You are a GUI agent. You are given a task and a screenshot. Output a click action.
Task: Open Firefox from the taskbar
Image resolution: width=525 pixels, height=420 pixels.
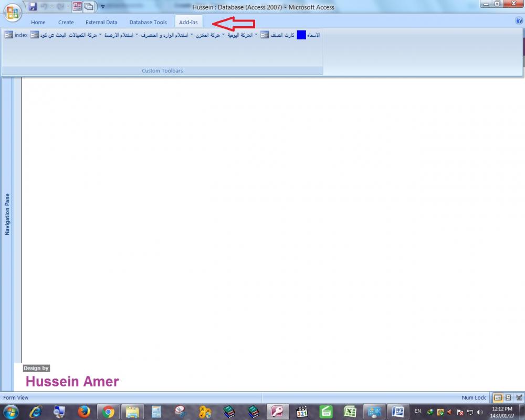pos(84,411)
